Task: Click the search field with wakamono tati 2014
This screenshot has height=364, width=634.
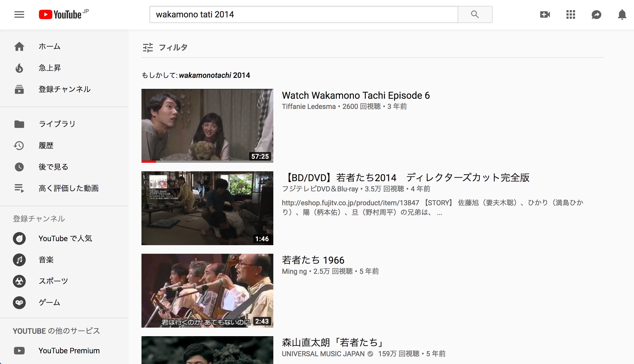Action: (304, 14)
